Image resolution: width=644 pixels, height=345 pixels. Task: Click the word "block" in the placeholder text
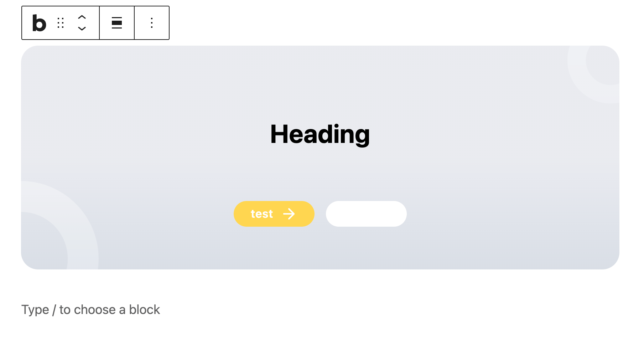(x=144, y=310)
